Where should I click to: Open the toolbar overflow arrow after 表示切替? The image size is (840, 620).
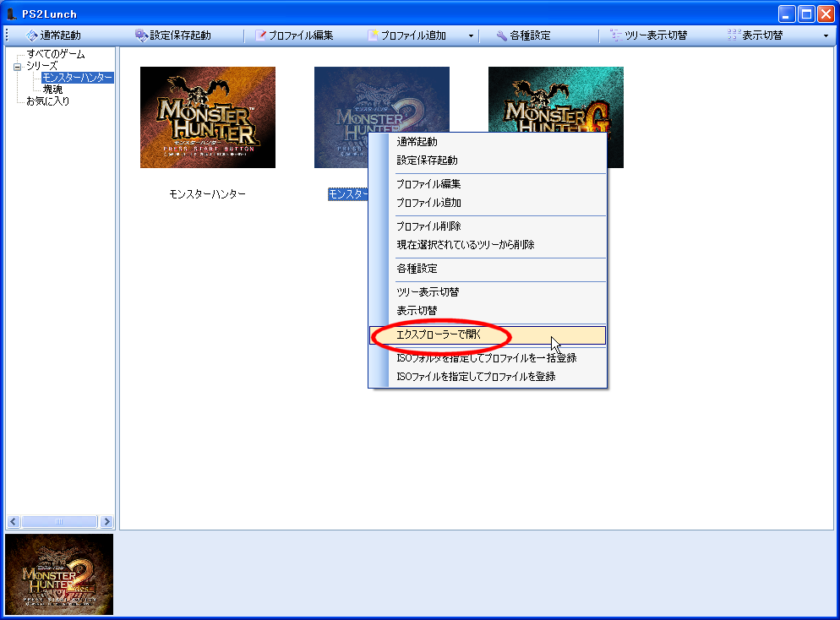coord(826,35)
